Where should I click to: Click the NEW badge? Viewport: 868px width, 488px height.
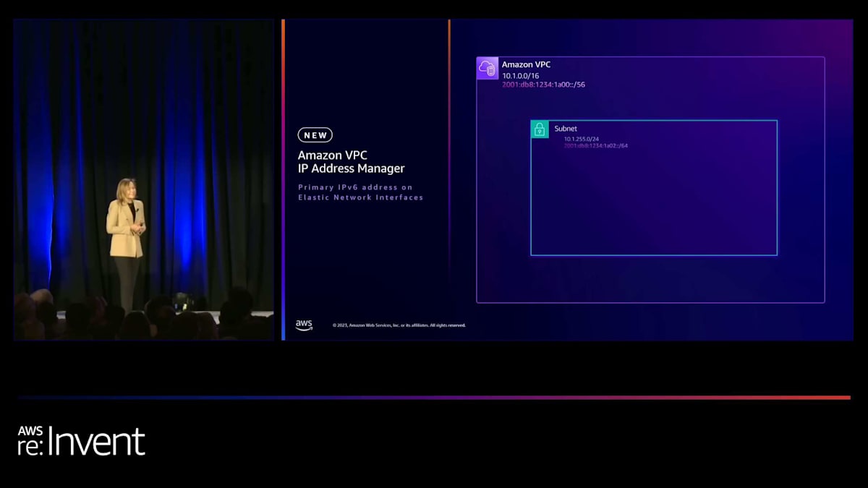[x=315, y=135]
